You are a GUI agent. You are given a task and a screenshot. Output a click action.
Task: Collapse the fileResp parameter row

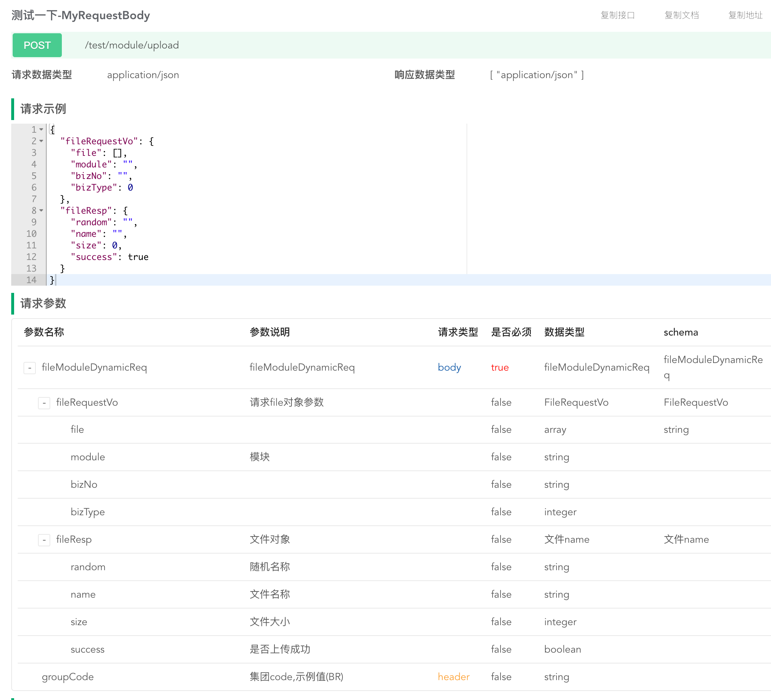click(44, 539)
